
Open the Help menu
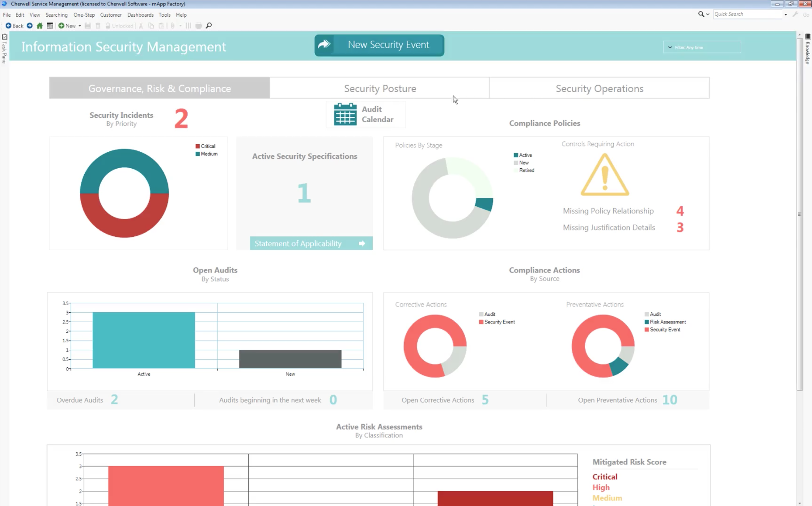(181, 15)
